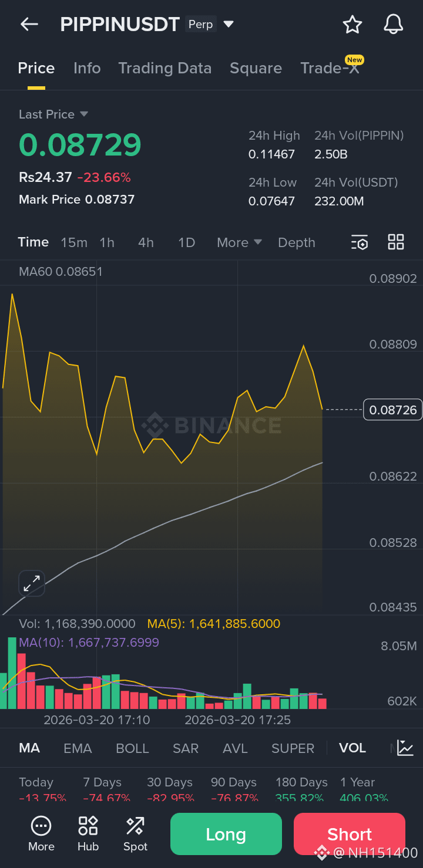Tap the last price 0.08729
The height and width of the screenshot is (868, 423).
click(x=80, y=145)
